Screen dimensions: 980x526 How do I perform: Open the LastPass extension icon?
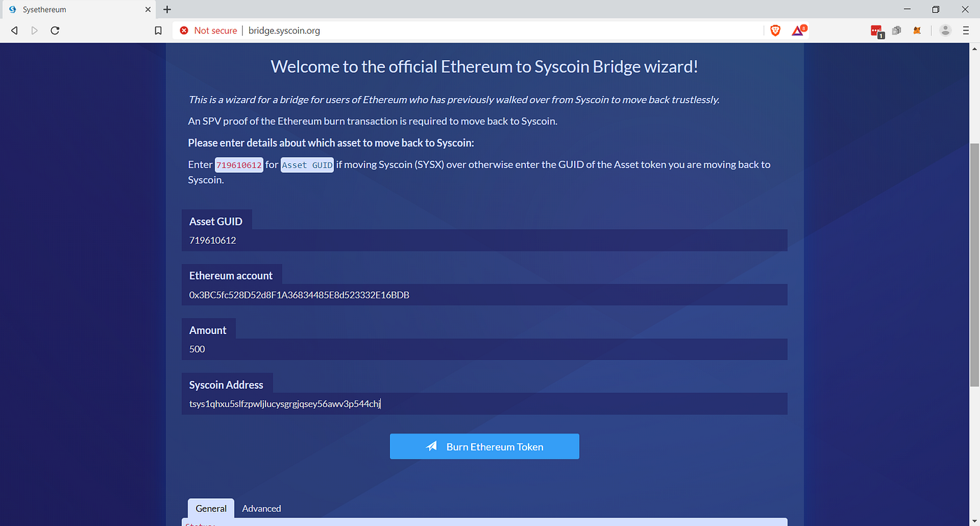876,30
